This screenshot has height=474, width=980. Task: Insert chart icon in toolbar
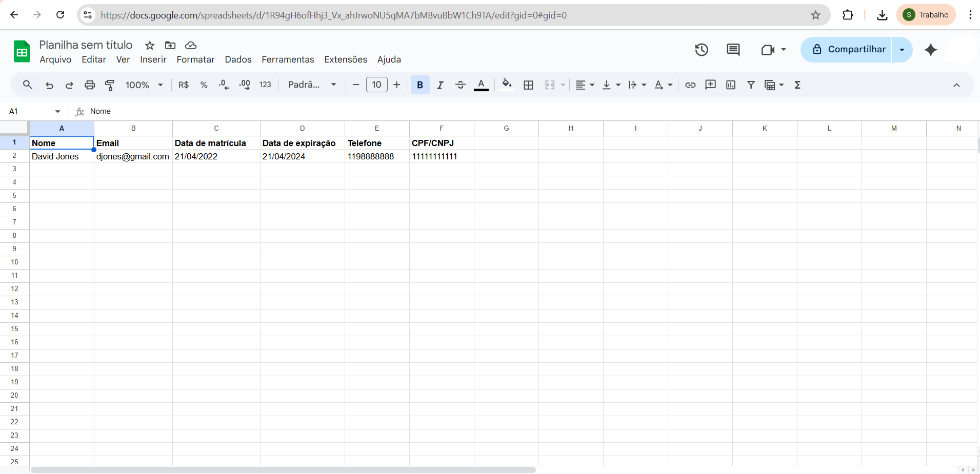[731, 85]
